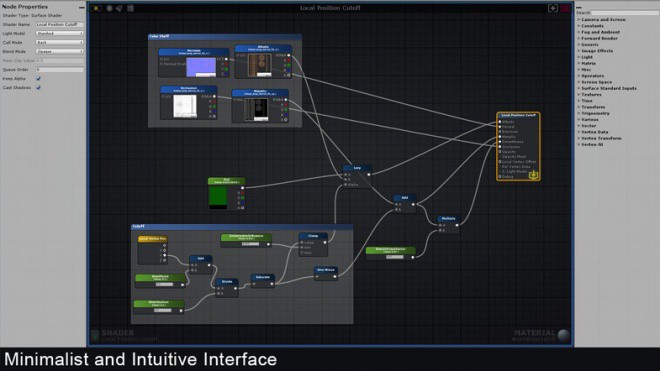
Task: Click the Distribution node output port
Action: click(181, 311)
